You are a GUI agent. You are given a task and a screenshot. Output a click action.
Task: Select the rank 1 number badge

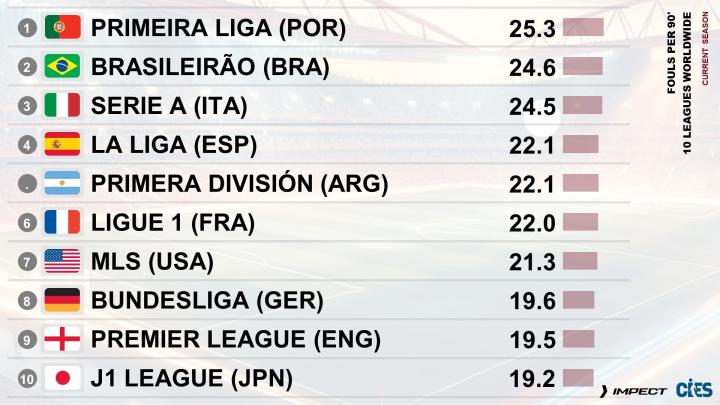click(27, 28)
